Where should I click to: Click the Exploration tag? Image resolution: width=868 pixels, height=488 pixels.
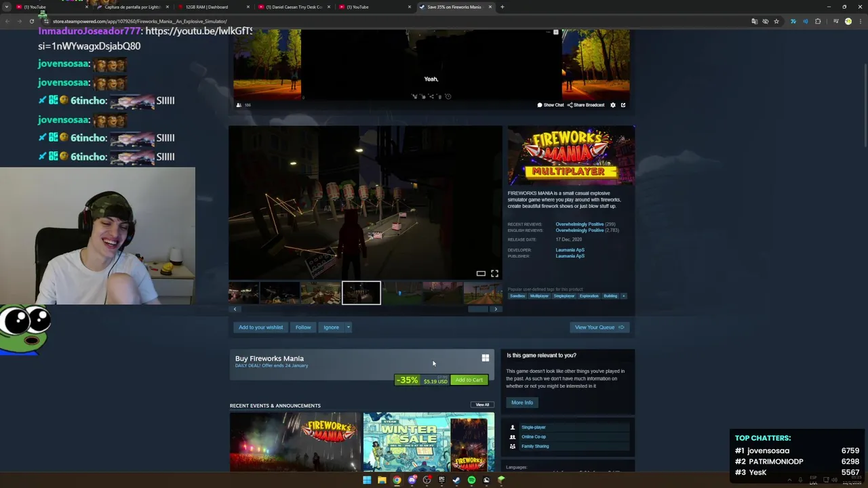[589, 296]
